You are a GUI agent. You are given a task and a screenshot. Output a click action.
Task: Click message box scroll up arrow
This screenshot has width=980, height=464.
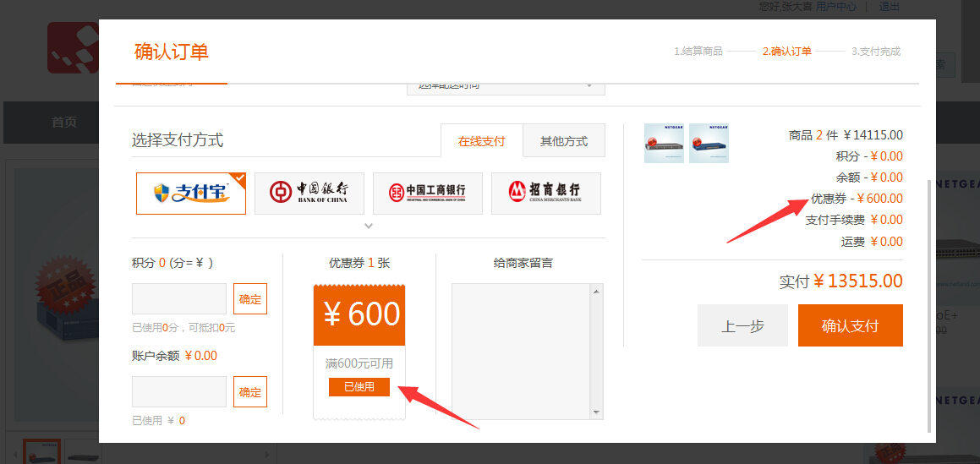pos(596,291)
